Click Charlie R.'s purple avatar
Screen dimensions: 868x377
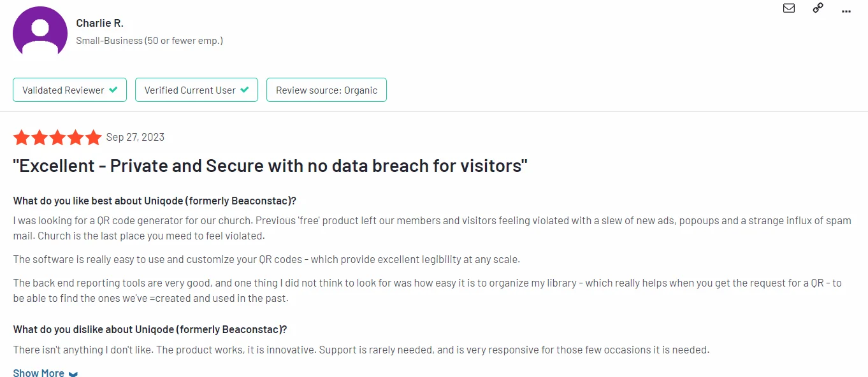point(40,33)
